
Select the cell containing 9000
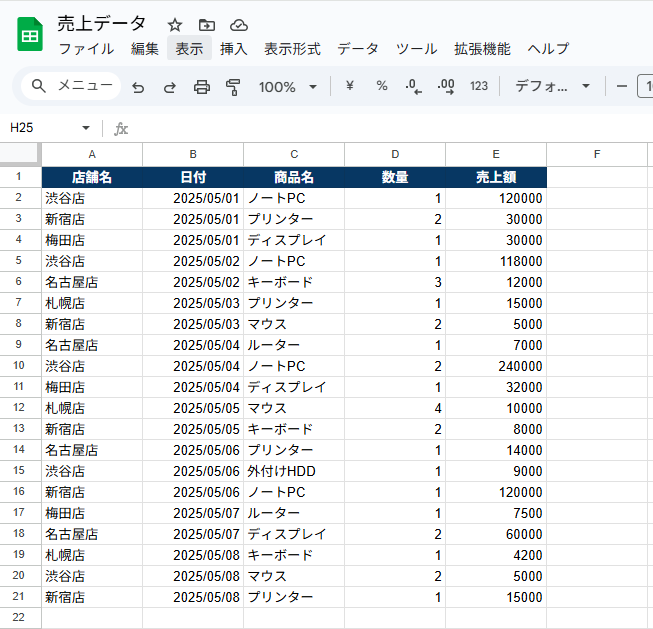coord(496,471)
